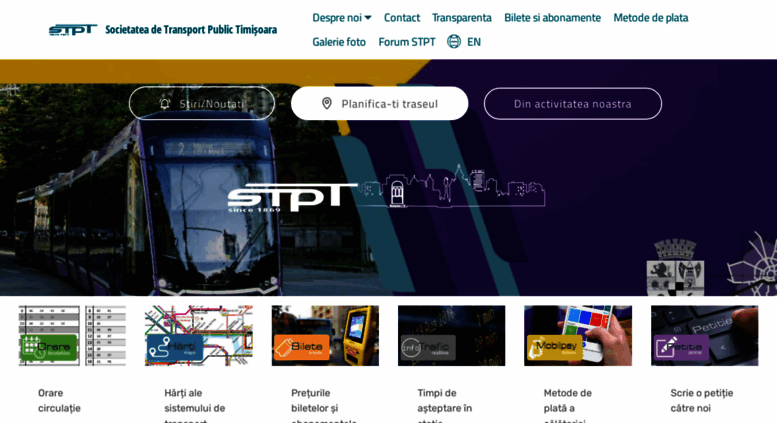Click the Planifica-ti traseul button

[380, 104]
